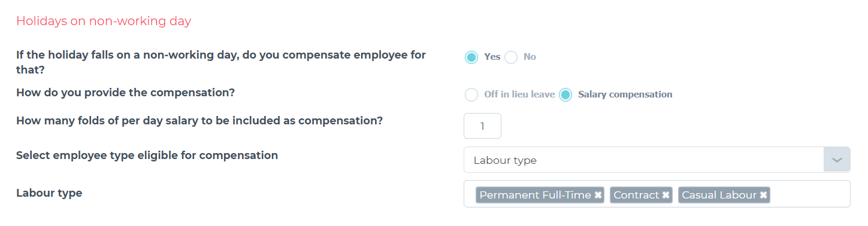Remove the Casual Labour tag

tap(763, 196)
